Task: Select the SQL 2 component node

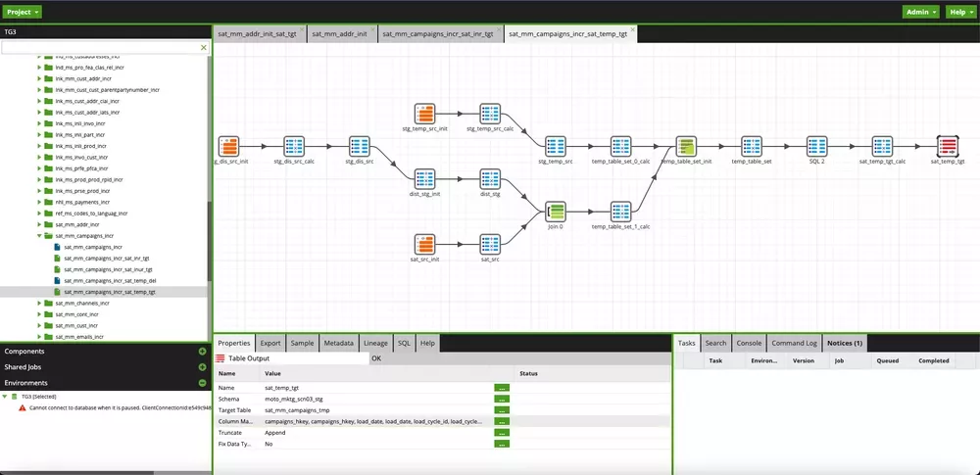Action: click(x=816, y=146)
